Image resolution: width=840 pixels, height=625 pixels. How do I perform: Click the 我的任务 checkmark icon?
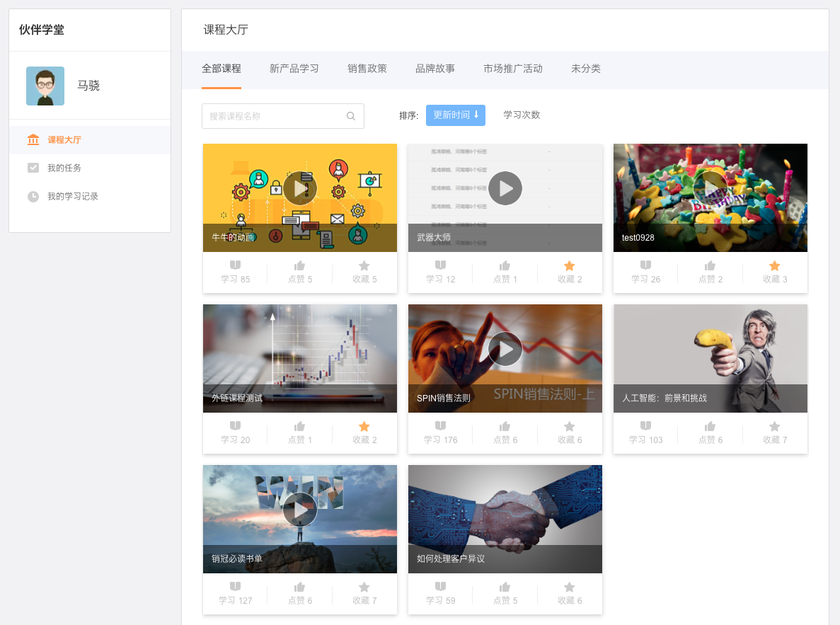tap(33, 168)
